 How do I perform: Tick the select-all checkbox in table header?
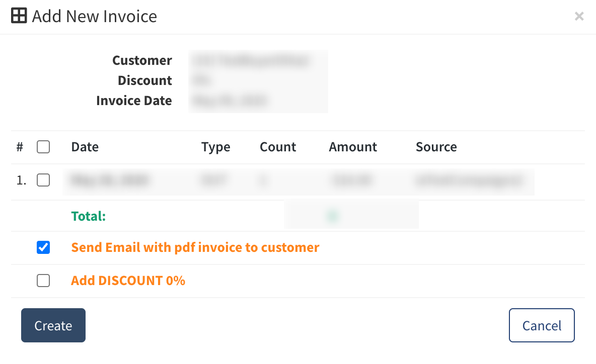(43, 147)
